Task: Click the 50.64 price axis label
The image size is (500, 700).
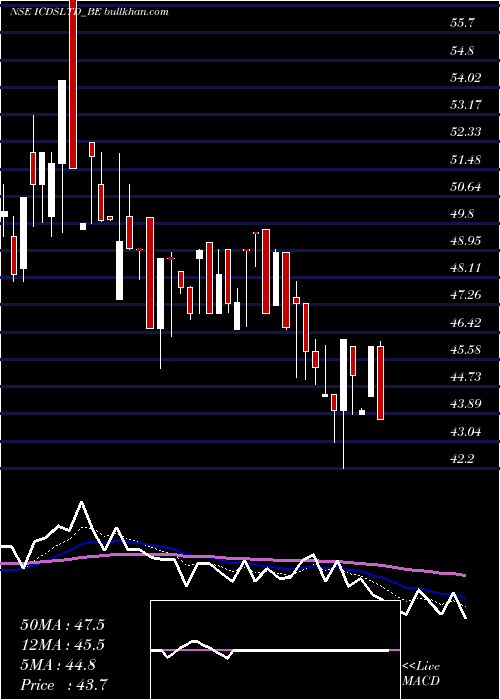Action: [x=466, y=187]
